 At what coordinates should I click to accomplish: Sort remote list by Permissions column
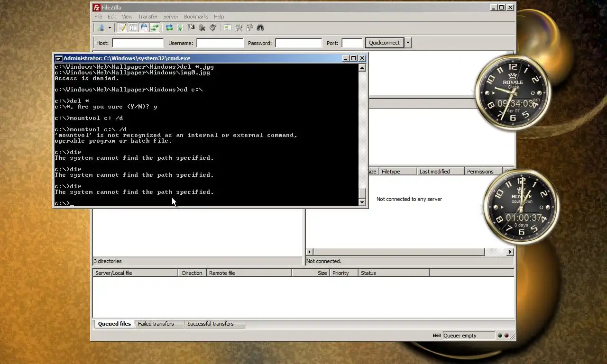(483, 172)
